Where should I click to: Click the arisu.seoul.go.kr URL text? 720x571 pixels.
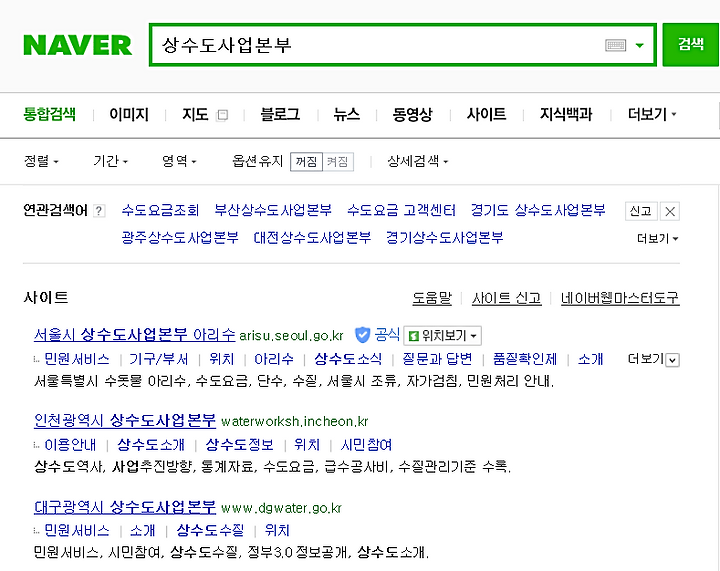pos(291,336)
